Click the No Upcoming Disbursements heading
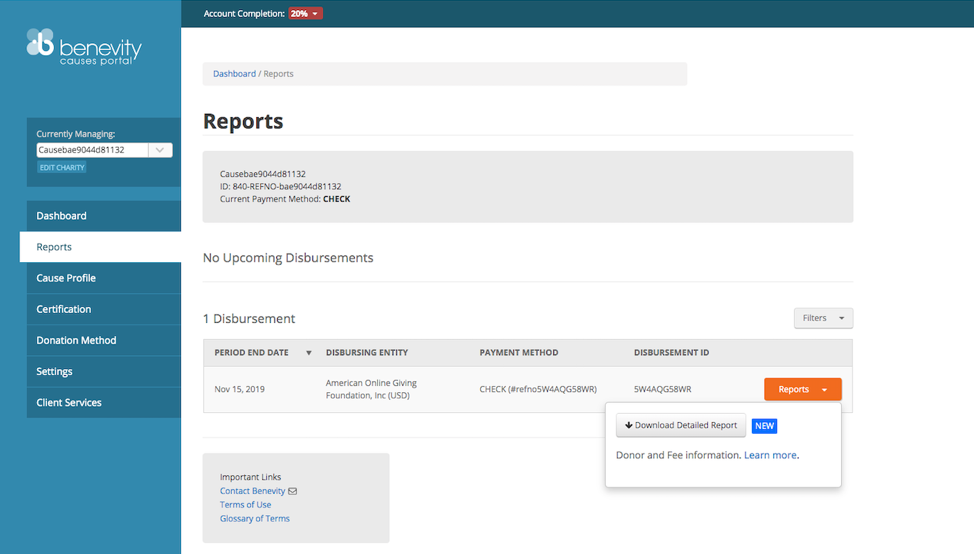This screenshot has width=974, height=554. point(288,258)
